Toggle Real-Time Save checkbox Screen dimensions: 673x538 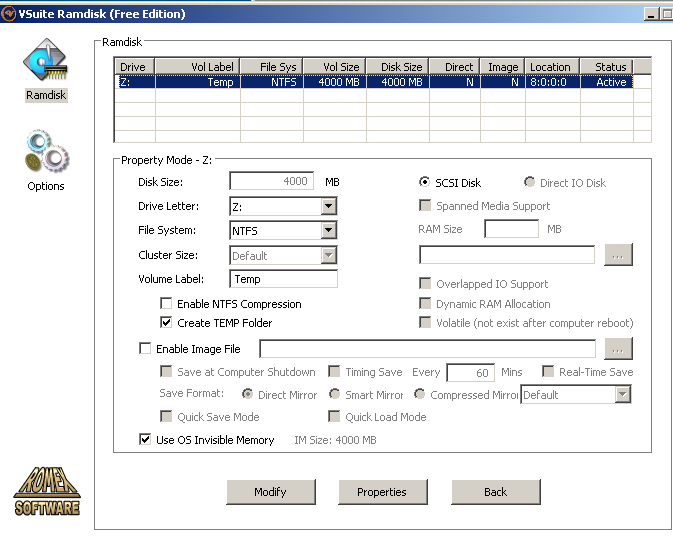[x=548, y=371]
